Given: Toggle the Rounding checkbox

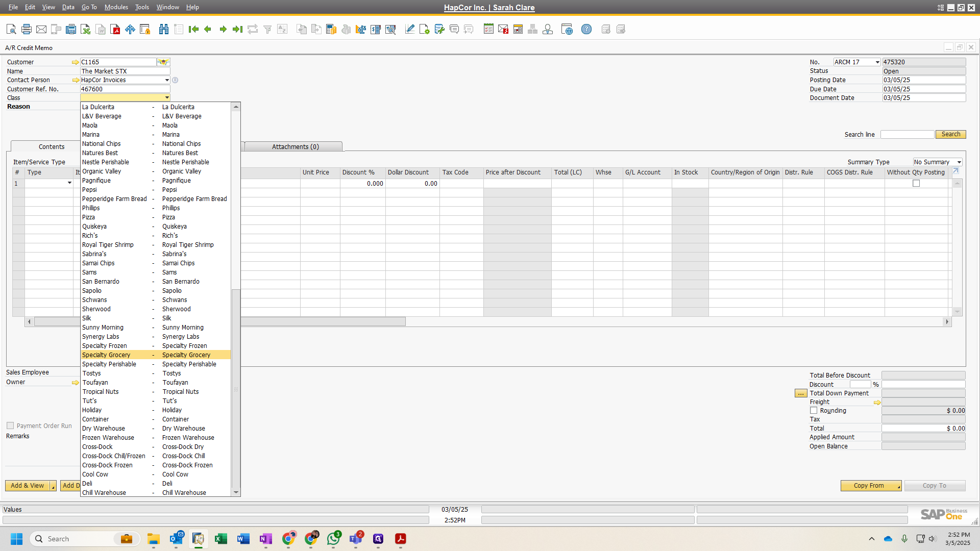Looking at the screenshot, I should 814,411.
